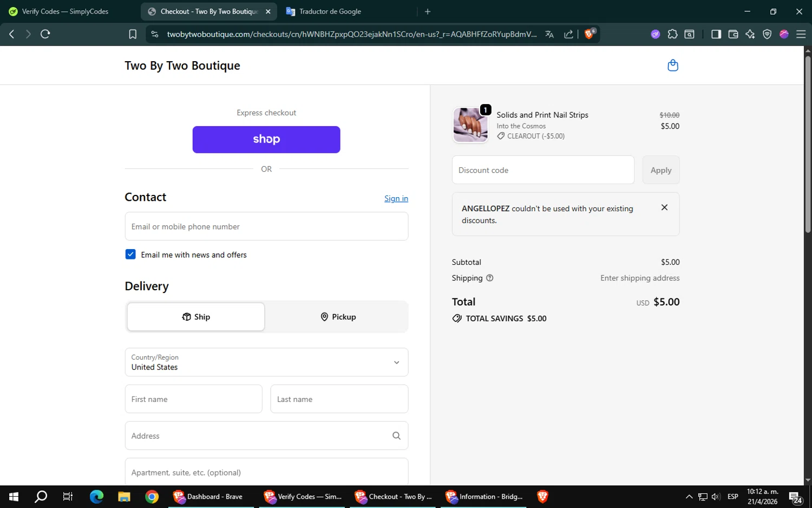Click the ESP input language indicator

coord(733,497)
